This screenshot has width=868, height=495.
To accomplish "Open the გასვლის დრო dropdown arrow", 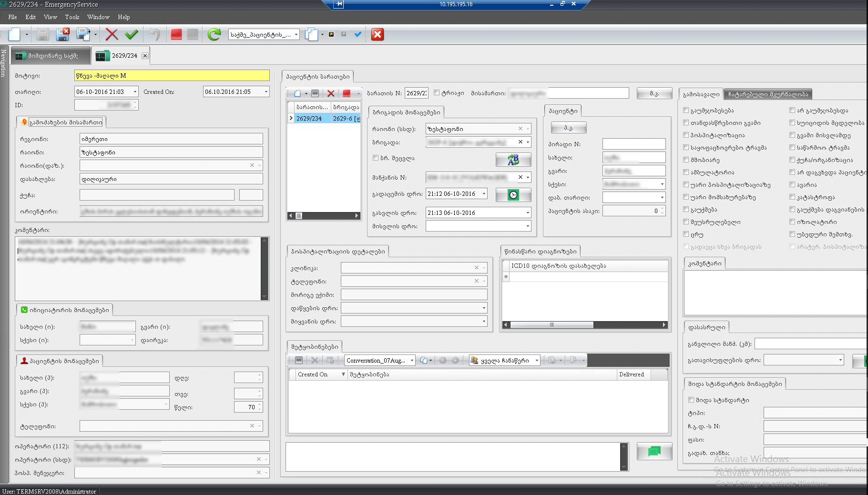I will click(528, 212).
